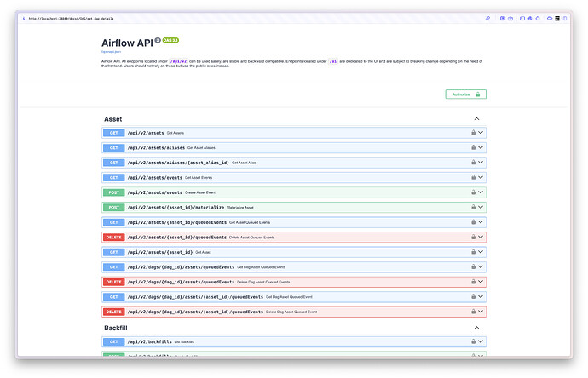Click the browser extensions icon in toolbar

coord(550,18)
